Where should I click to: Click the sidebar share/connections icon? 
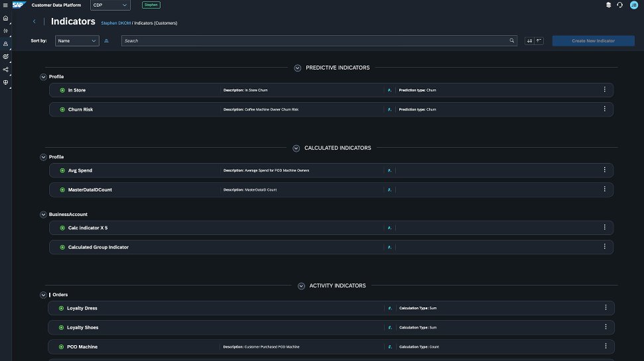click(5, 70)
